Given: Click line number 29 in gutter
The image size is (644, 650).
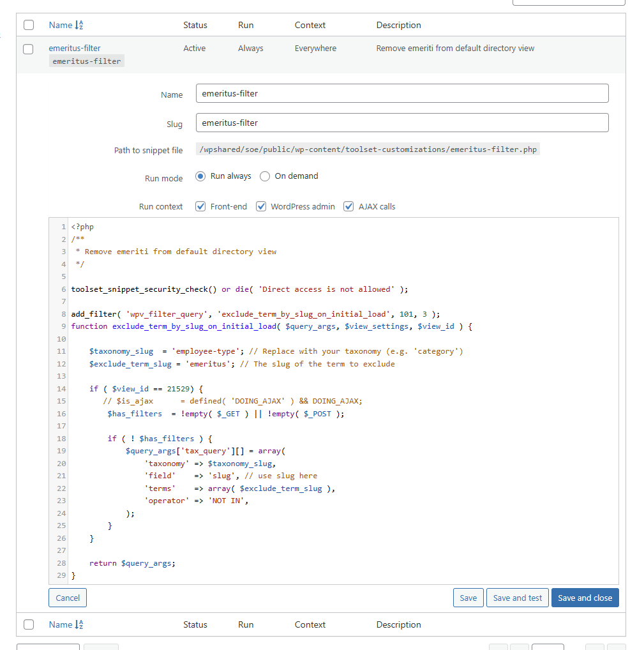Looking at the screenshot, I should pyautogui.click(x=61, y=575).
